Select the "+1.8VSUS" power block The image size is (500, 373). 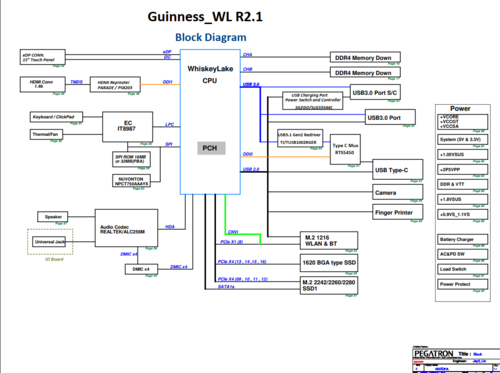(x=462, y=199)
